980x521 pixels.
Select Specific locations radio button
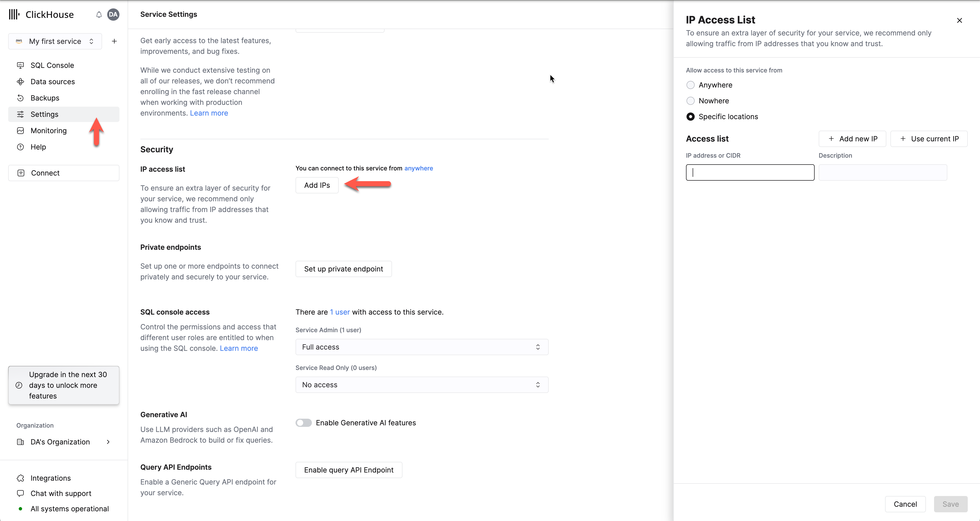coord(690,117)
